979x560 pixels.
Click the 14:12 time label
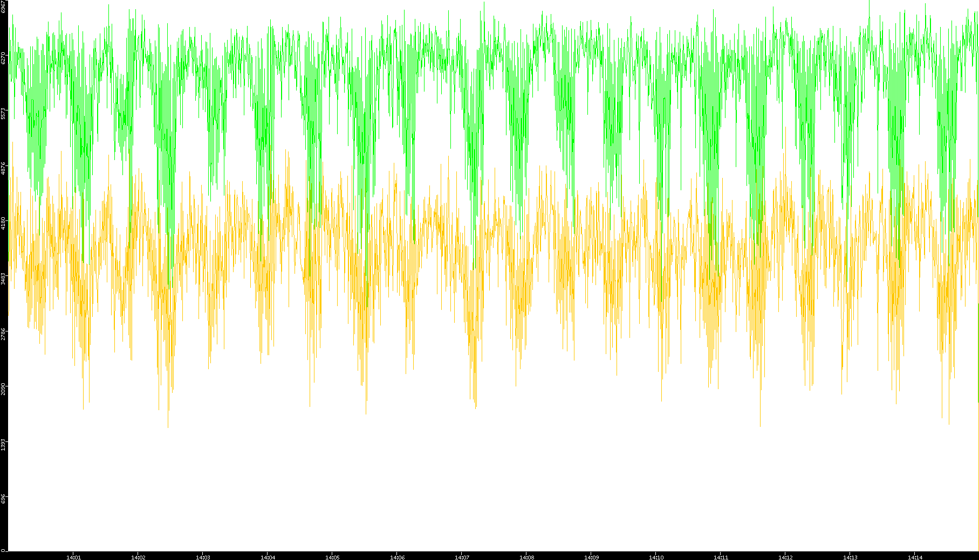click(x=785, y=557)
